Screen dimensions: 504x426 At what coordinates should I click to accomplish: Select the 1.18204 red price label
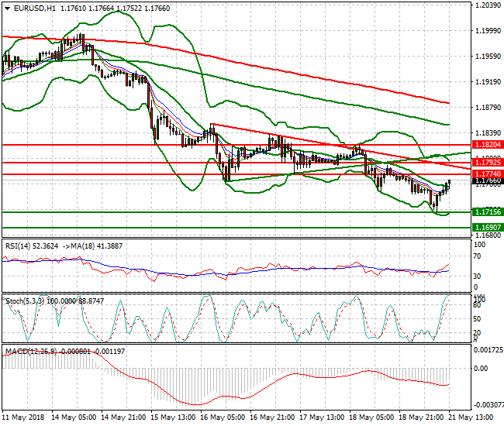pyautogui.click(x=488, y=145)
